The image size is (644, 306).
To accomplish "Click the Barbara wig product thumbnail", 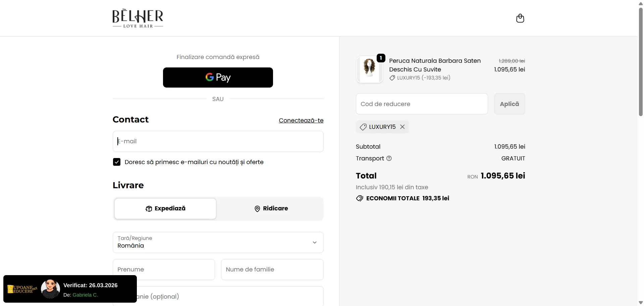I will [369, 69].
